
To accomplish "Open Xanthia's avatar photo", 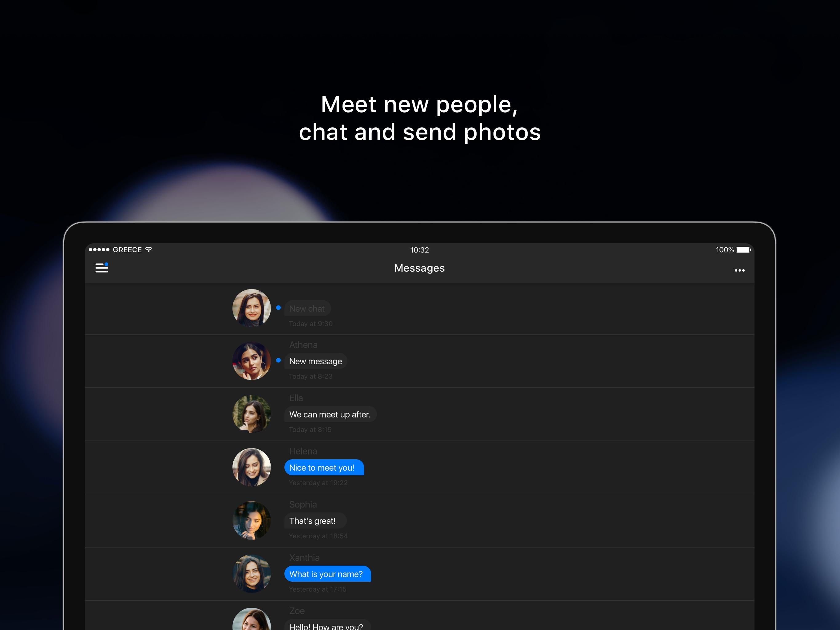I will (x=252, y=574).
